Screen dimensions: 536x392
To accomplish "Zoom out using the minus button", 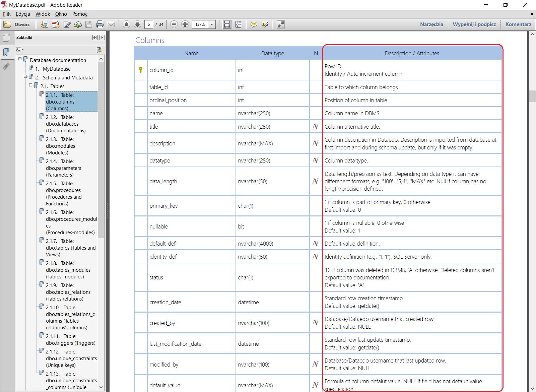I will point(174,24).
